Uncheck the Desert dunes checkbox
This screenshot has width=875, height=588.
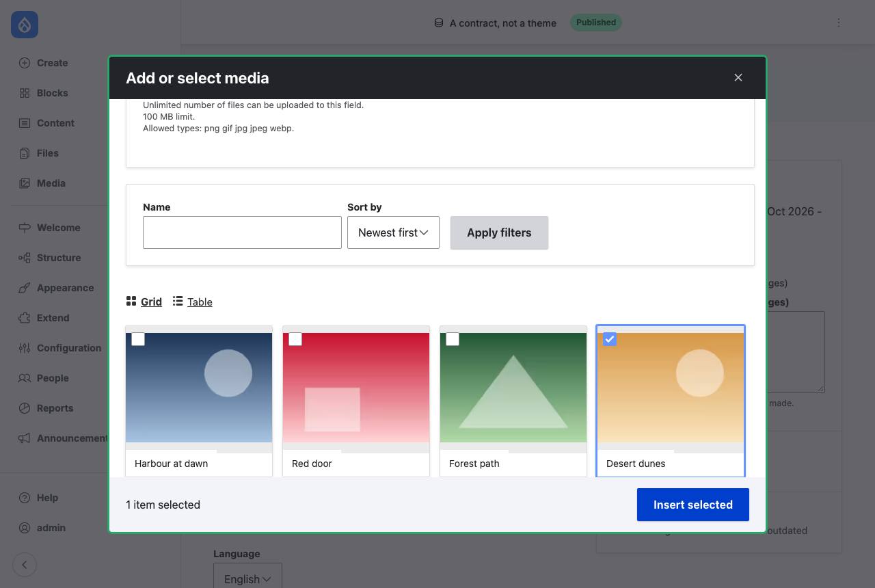(x=610, y=339)
